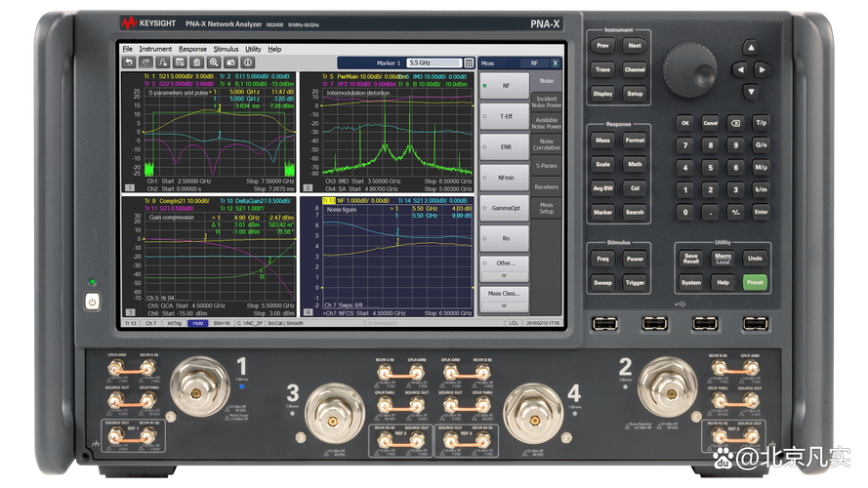This screenshot has height=488, width=868.
Task: Switch to the Receivers softkey tab
Action: coord(547,187)
